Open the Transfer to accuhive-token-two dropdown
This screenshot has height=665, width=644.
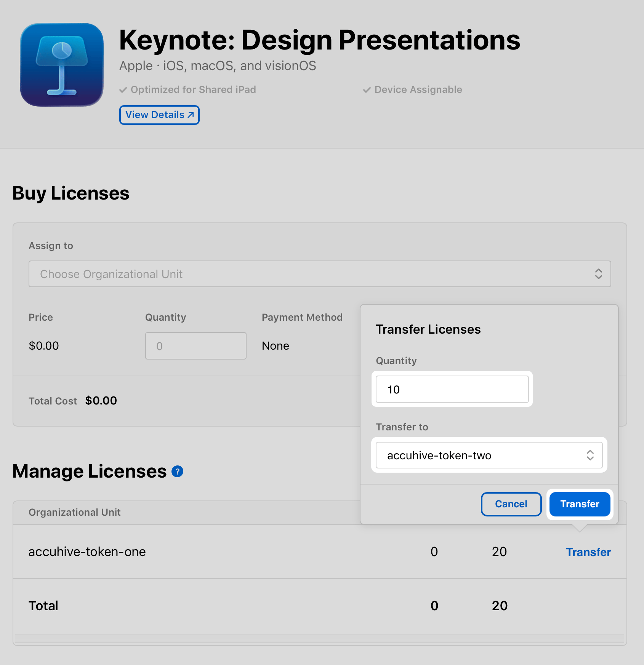[489, 455]
